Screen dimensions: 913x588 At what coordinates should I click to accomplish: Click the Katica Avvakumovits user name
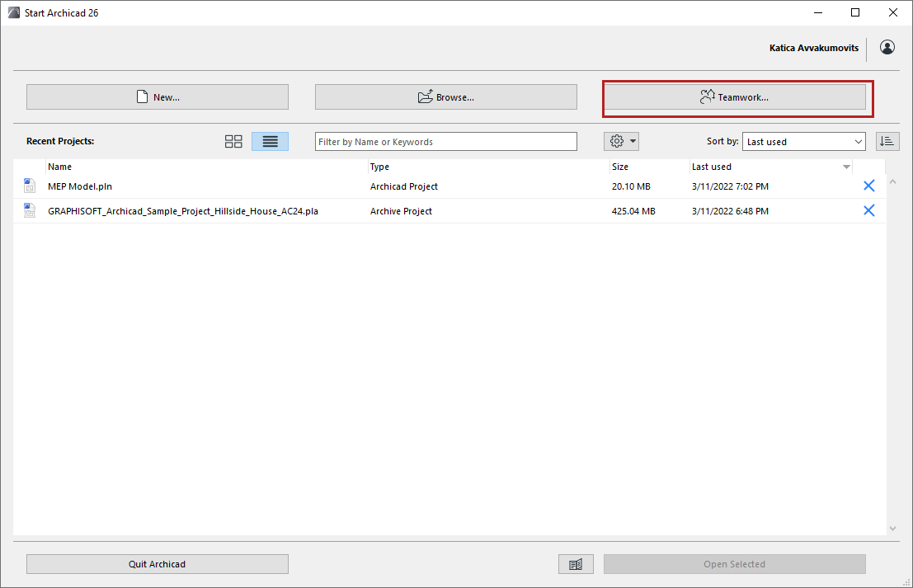[x=814, y=48]
